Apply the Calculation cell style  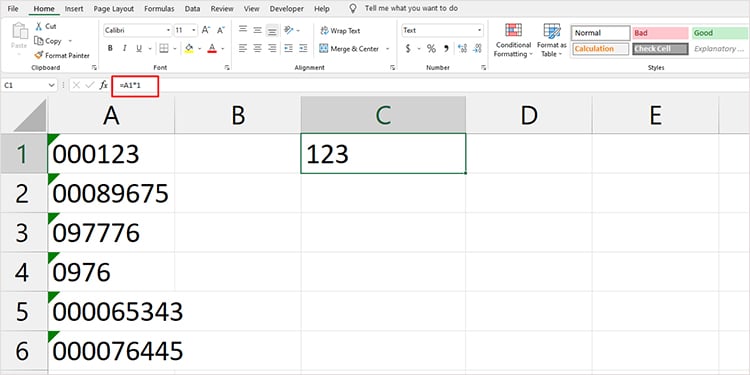point(600,49)
